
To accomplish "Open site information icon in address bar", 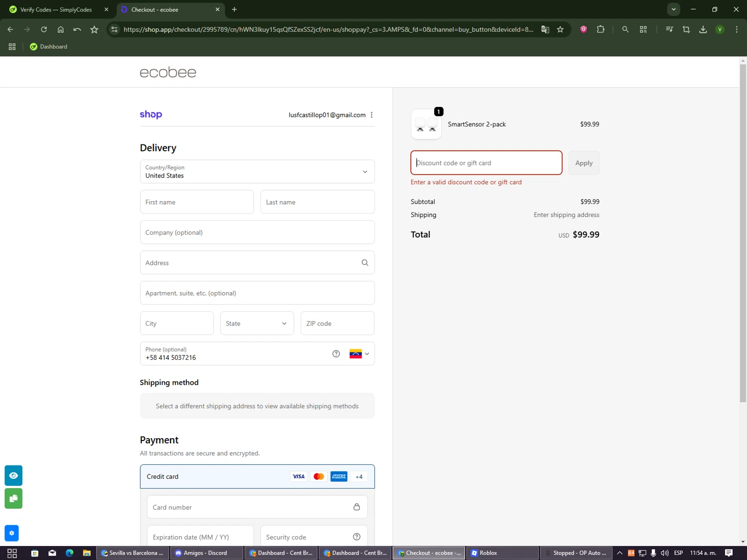I will (115, 29).
